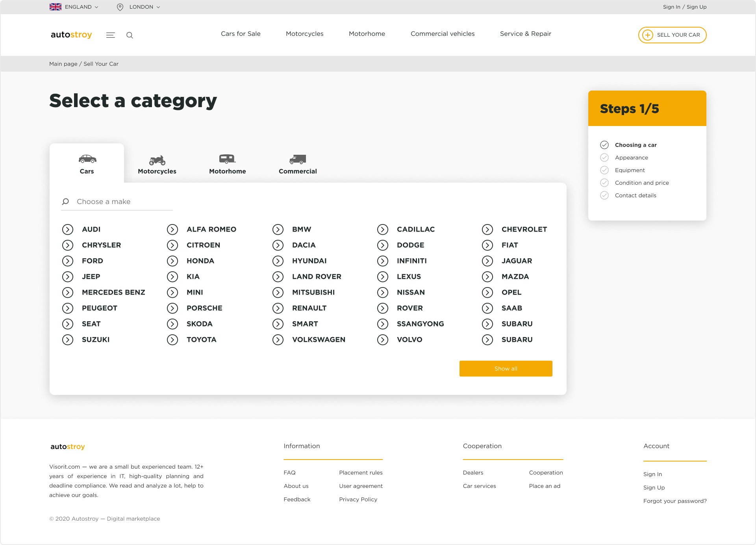The height and width of the screenshot is (545, 756).
Task: Select the Motorcycles category tab
Action: point(157,165)
